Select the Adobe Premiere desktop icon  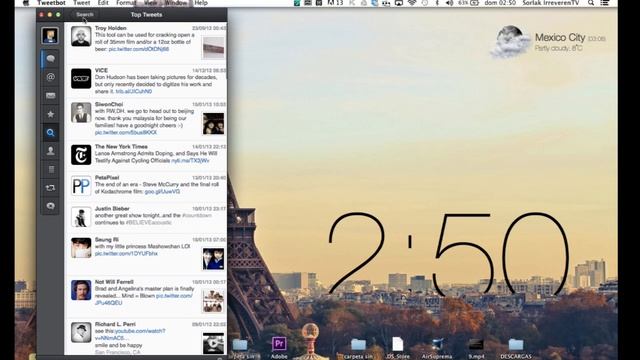(279, 344)
